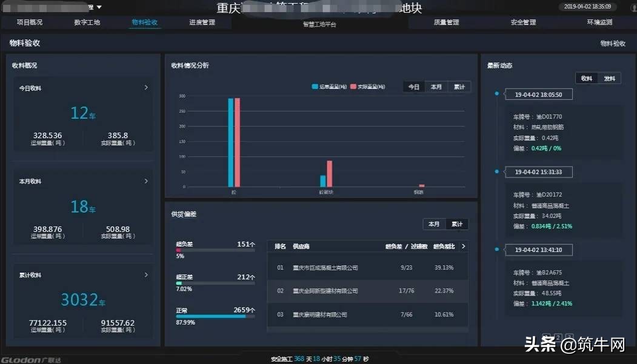The width and height of the screenshot is (637, 364).
Task: Go to page 2 of 最新动态
Action: [x=558, y=337]
